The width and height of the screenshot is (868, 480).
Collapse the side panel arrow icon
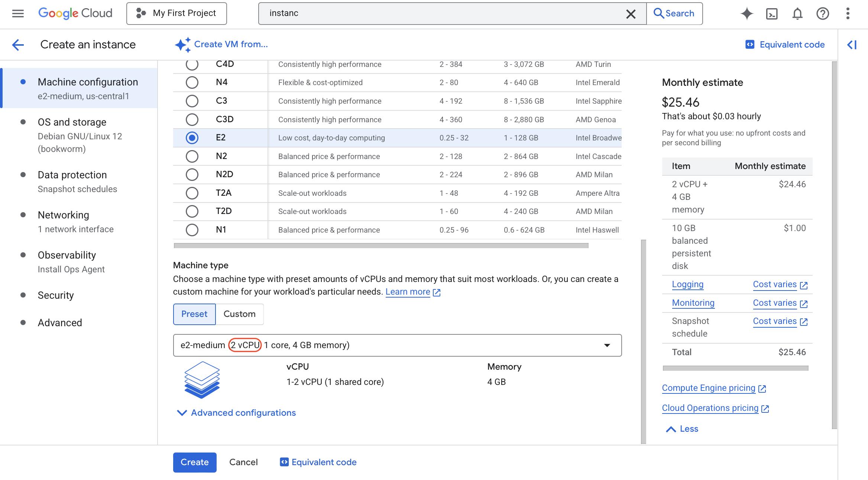[x=852, y=45]
